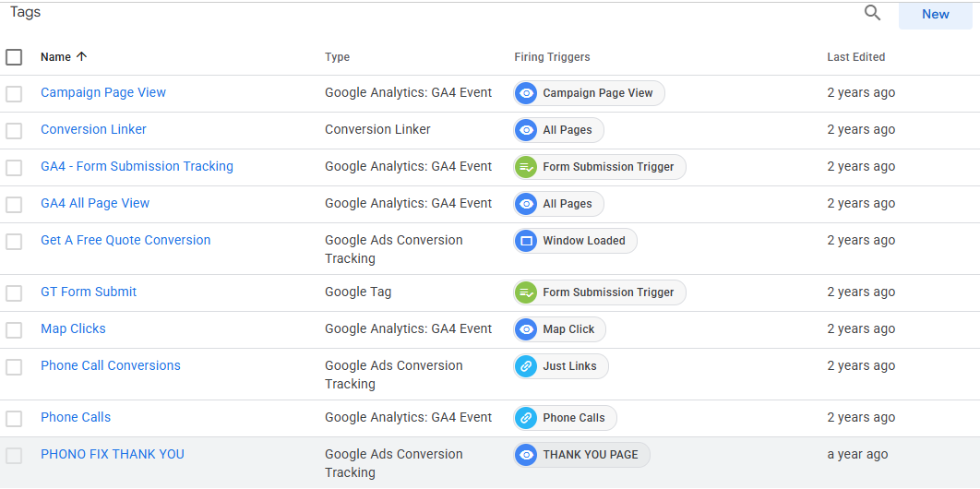This screenshot has width=980, height=489.
Task: Sort by the Last Edited column header
Action: 855,57
